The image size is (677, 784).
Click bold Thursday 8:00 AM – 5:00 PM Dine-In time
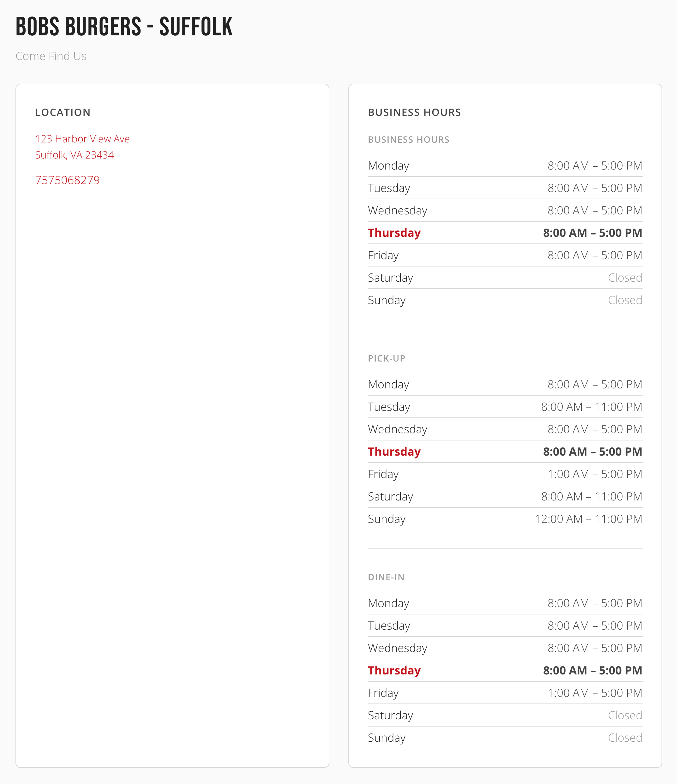pyautogui.click(x=593, y=670)
